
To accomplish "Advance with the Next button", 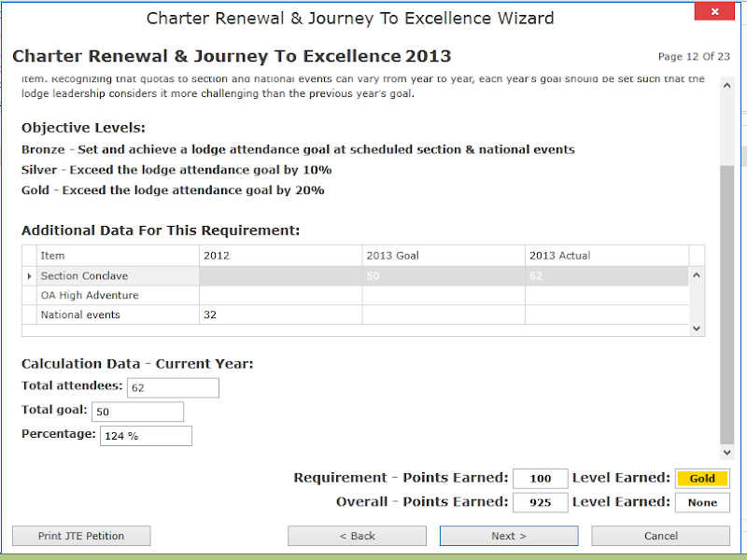I will [509, 536].
